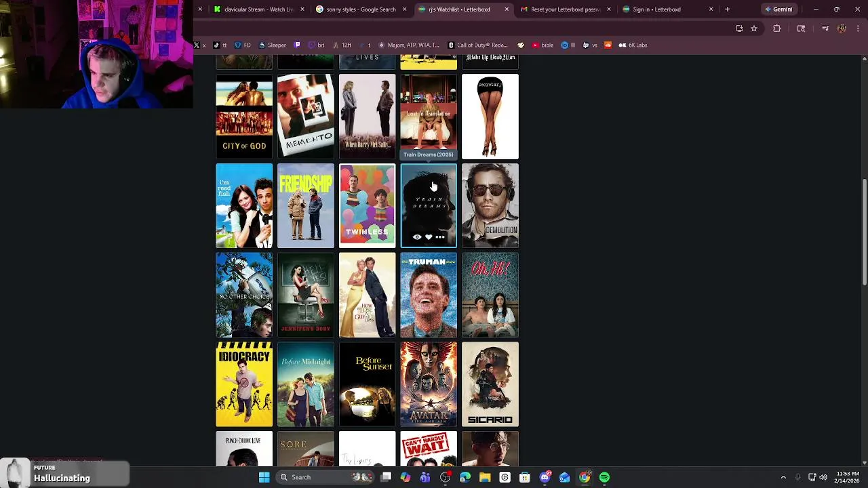Open the Avatar Fire and Ash poster
This screenshot has width=868, height=488.
tap(429, 384)
